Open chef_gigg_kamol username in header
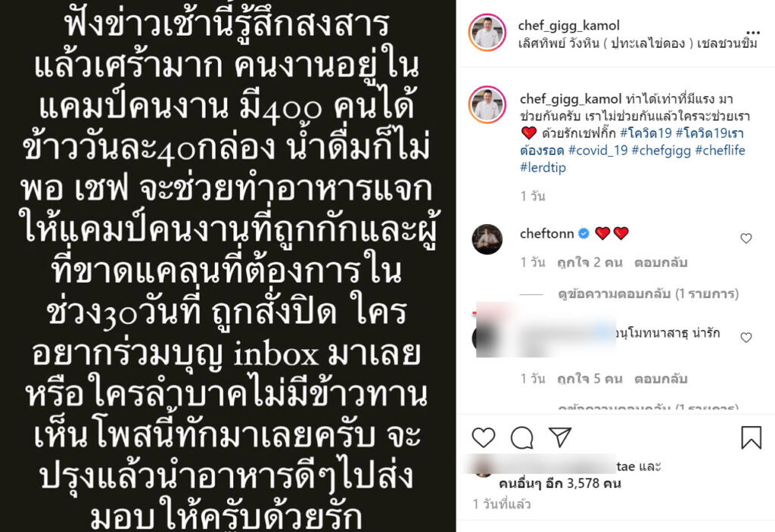Screen dimensions: 775x532 tap(568, 25)
